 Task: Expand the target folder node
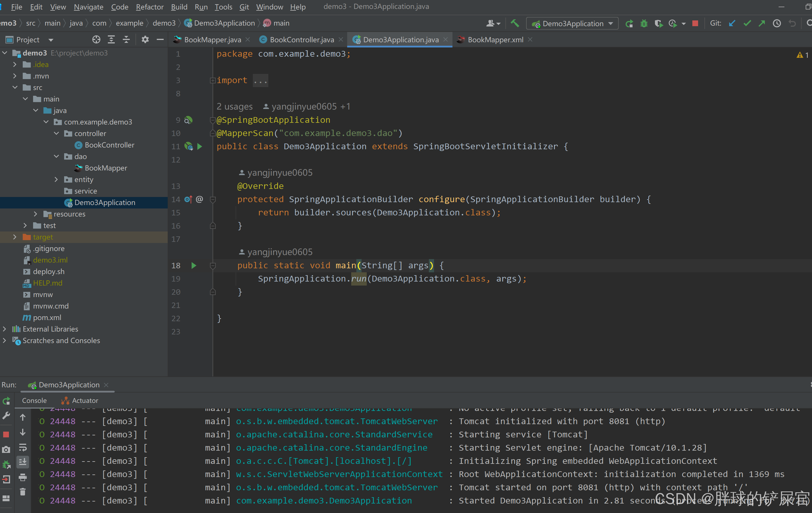[14, 237]
